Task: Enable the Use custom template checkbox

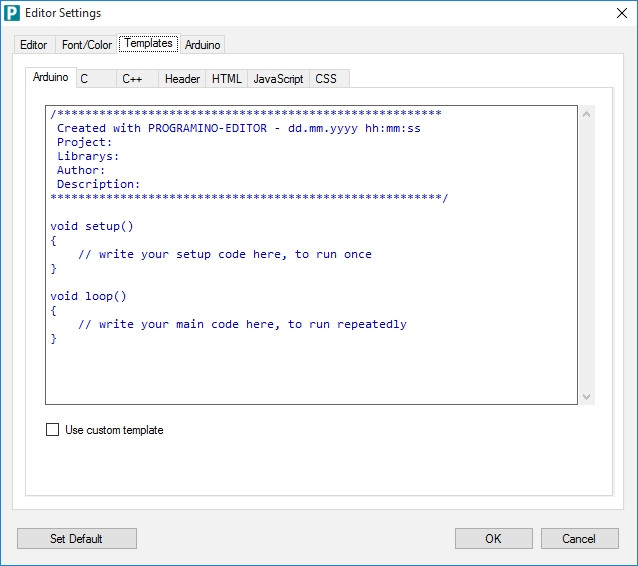Action: [x=52, y=430]
